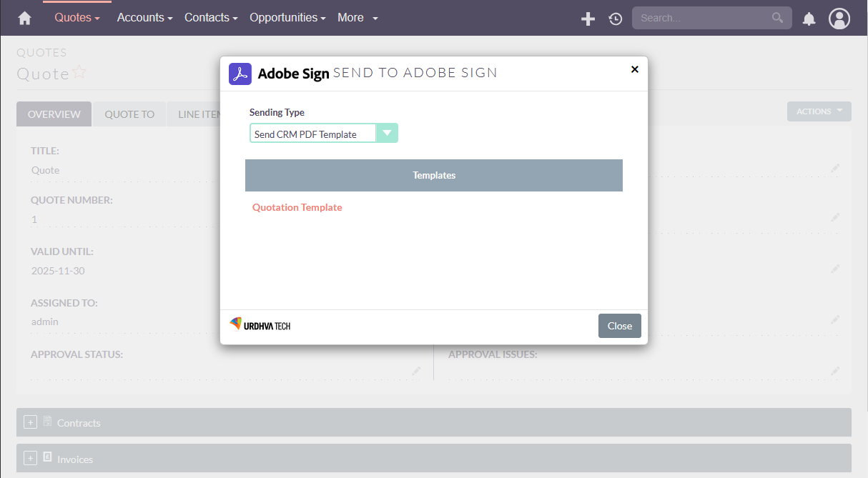Click the Invoices icon on the panel header

pyautogui.click(x=46, y=458)
